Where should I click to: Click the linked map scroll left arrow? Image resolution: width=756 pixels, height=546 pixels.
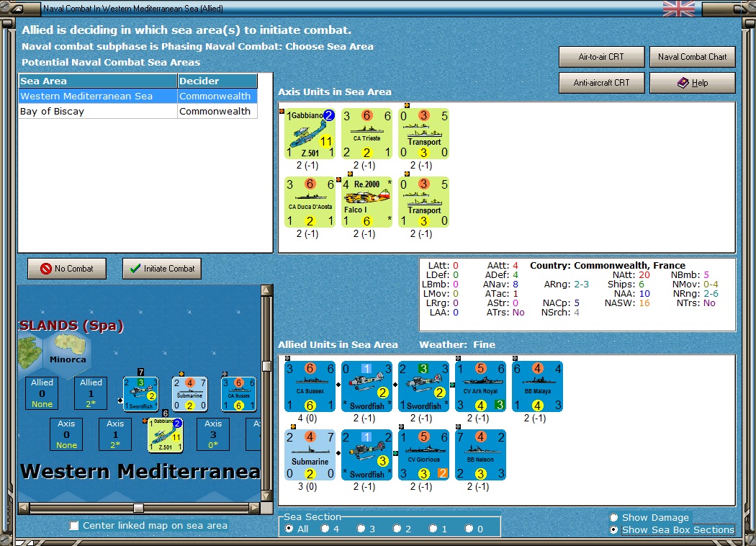point(24,507)
